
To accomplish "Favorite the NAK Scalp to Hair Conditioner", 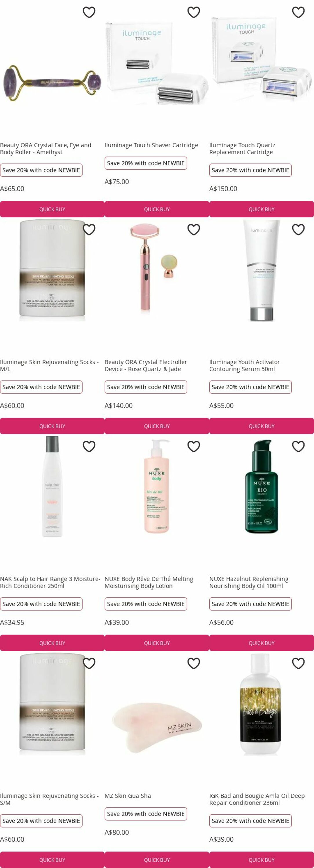I will pos(89,446).
